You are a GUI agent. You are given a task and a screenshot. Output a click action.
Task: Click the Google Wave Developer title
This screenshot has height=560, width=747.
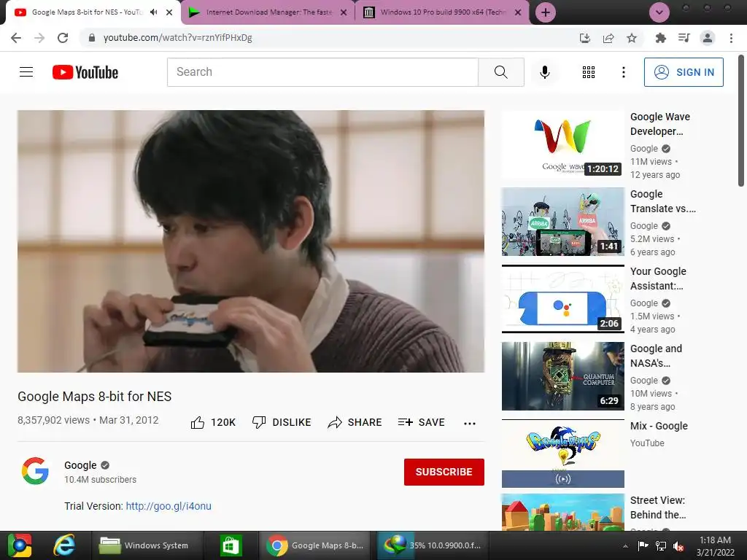click(659, 124)
